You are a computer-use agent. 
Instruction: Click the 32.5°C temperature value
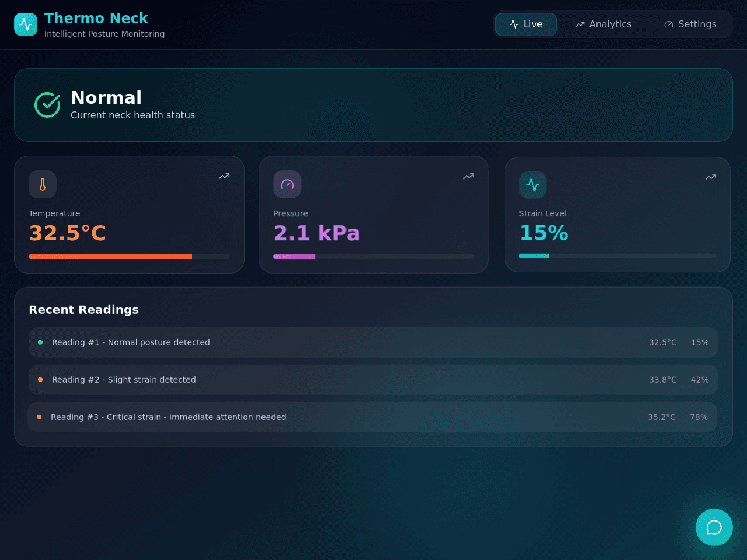pyautogui.click(x=67, y=233)
